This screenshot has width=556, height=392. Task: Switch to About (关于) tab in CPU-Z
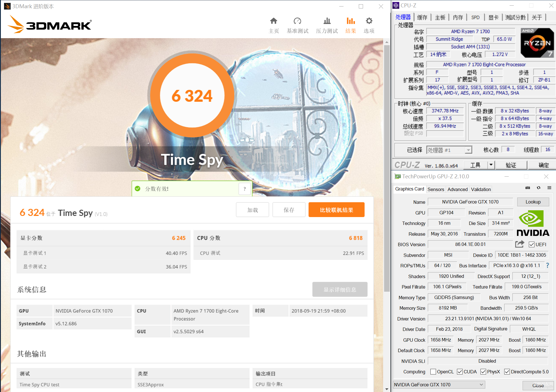(537, 17)
